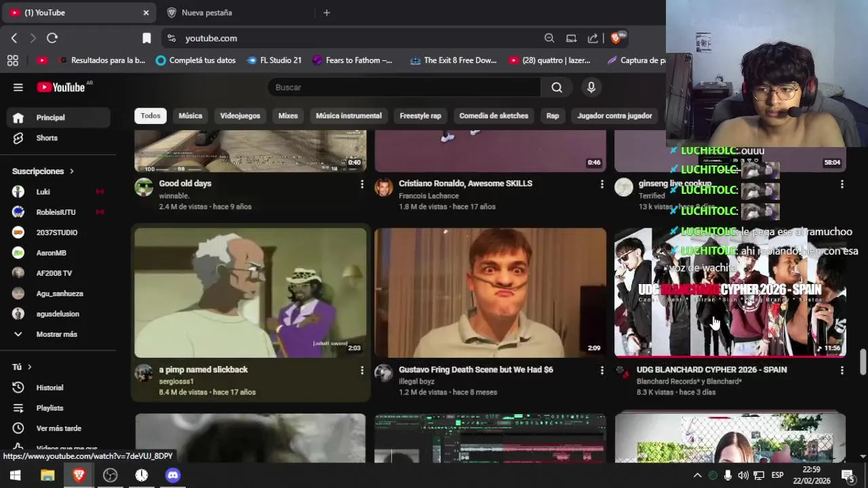Open options for UDG BLANCHARD CYPHER video

pos(842,370)
